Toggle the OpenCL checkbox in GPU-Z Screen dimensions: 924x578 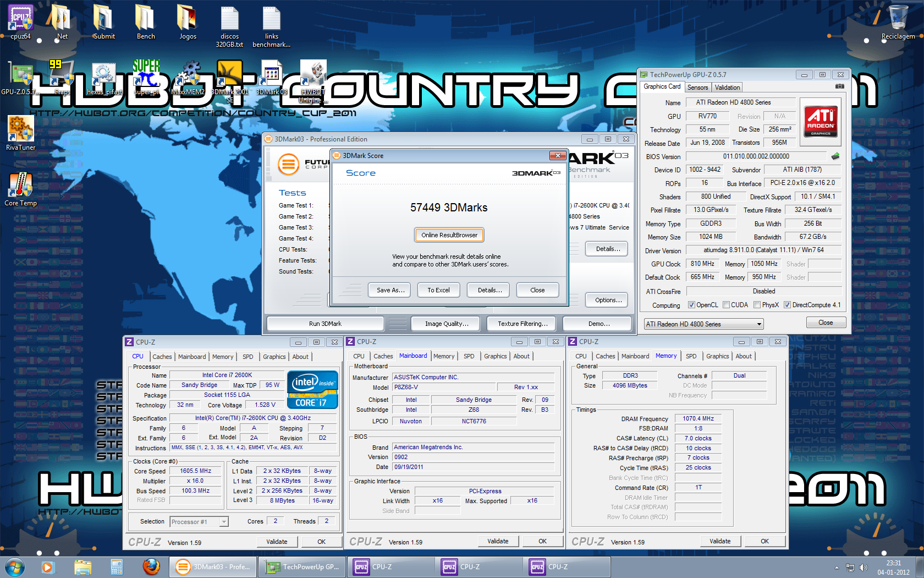692,305
